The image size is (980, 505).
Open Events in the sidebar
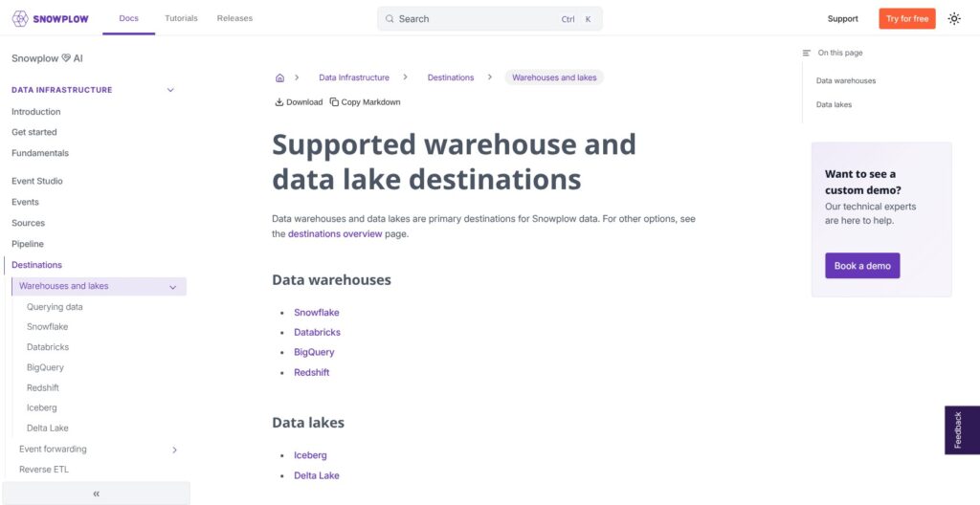25,202
